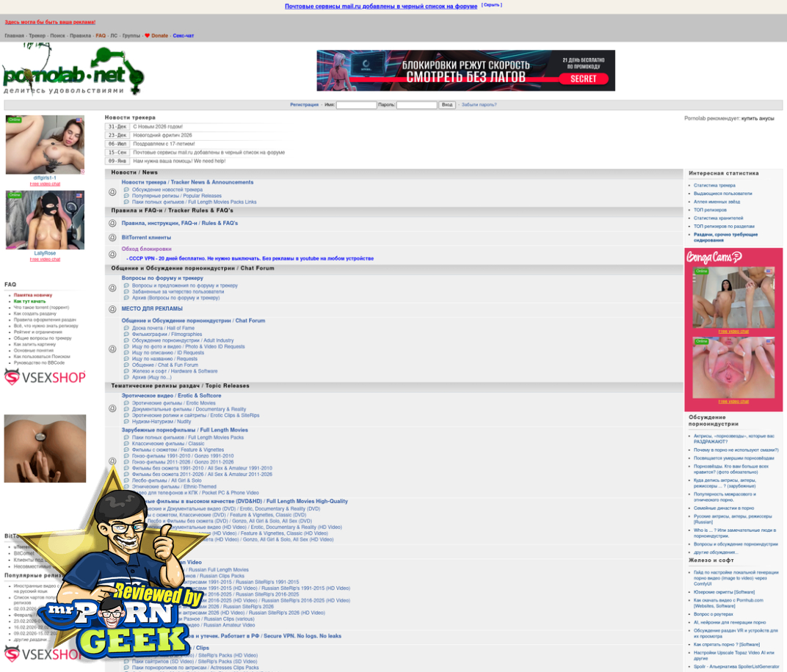787x672 pixels.
Task: Focus the Пароль password input field
Action: coord(416,105)
